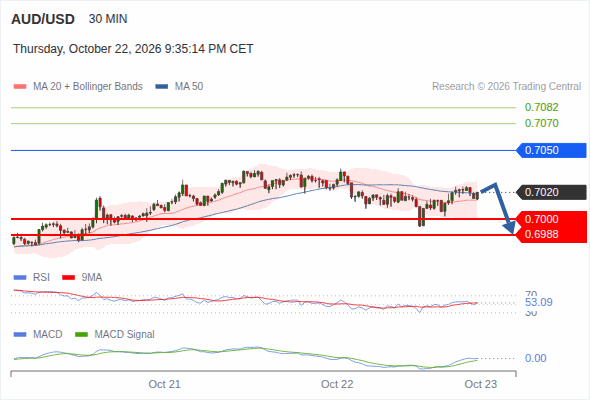
Task: Click the MACD Signal green swatch
Action: pos(81,335)
